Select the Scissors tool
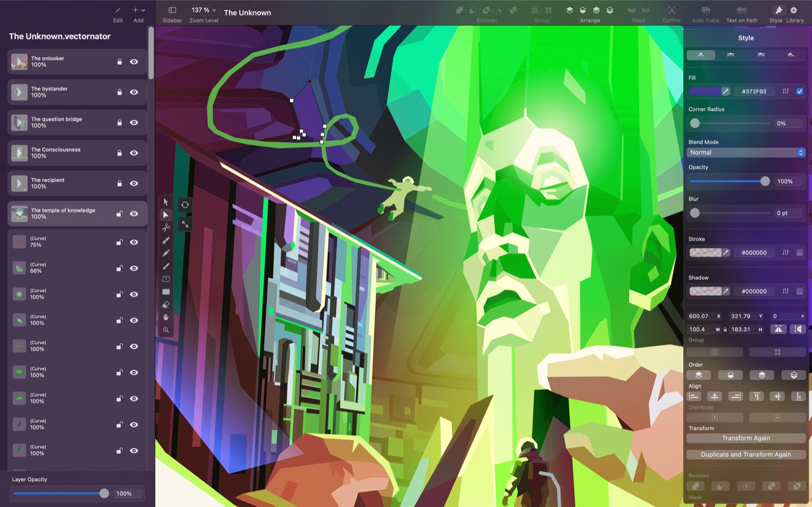 (x=166, y=228)
